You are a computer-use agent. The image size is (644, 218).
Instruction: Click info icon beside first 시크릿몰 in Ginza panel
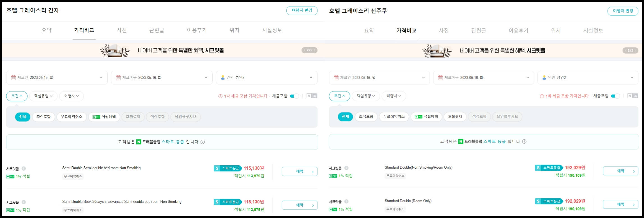24,169
